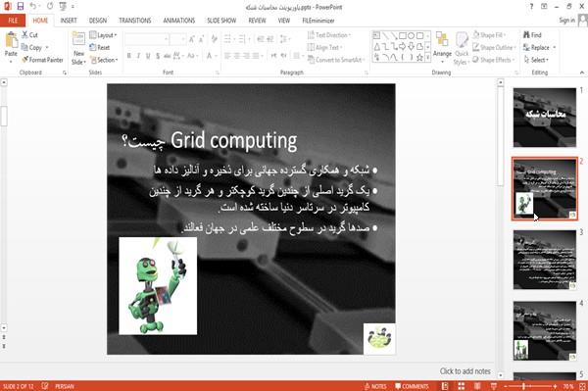The image size is (588, 391).
Task: Select the star shape in shapes gallery
Action: 419,58
